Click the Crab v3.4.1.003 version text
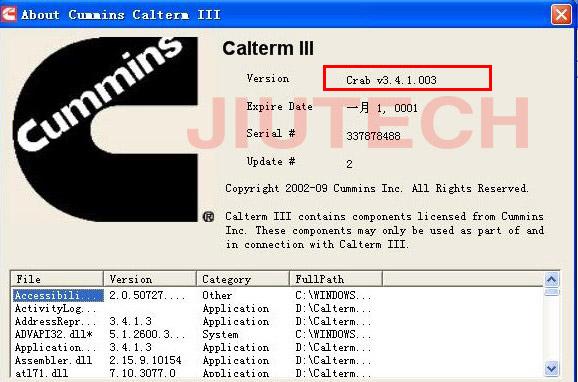 pyautogui.click(x=391, y=80)
